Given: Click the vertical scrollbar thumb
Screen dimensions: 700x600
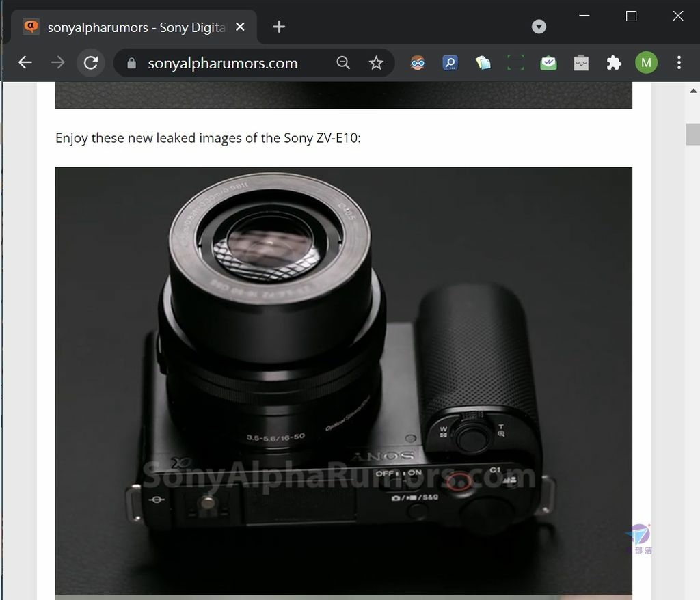Looking at the screenshot, I should tap(693, 134).
